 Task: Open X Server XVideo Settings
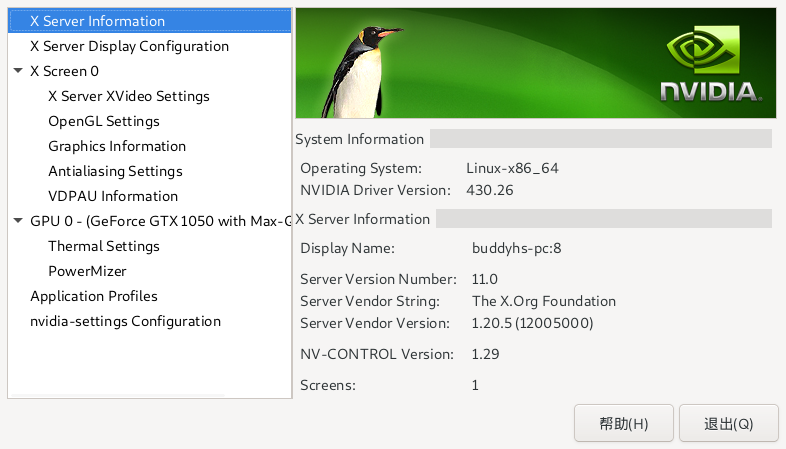pyautogui.click(x=129, y=96)
